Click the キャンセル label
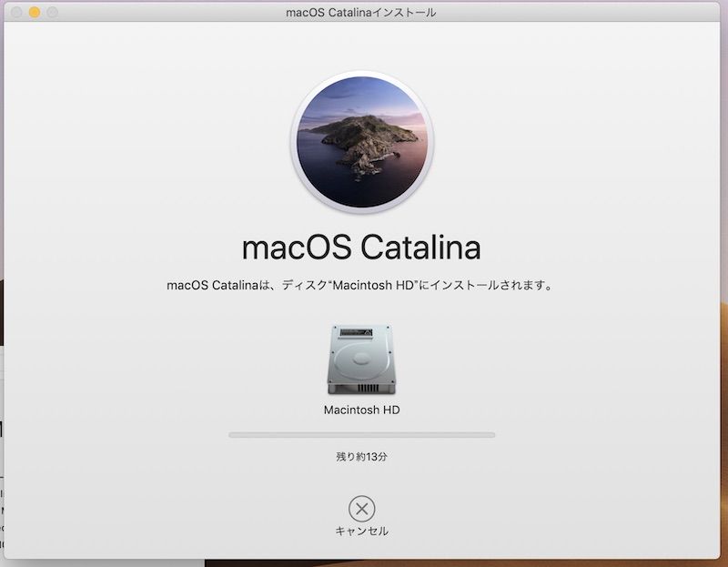Image resolution: width=728 pixels, height=567 pixels. tap(361, 532)
